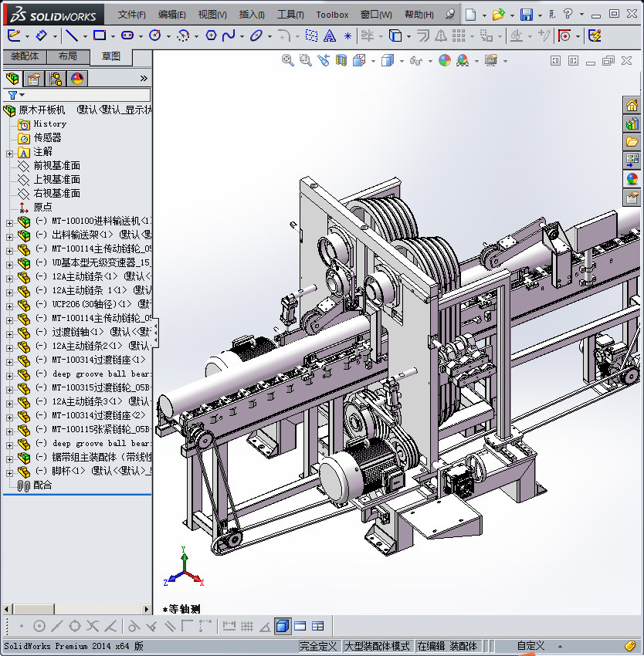644x656 pixels.
Task: Expand the hidden manager tabs chevron
Action: coord(144,78)
